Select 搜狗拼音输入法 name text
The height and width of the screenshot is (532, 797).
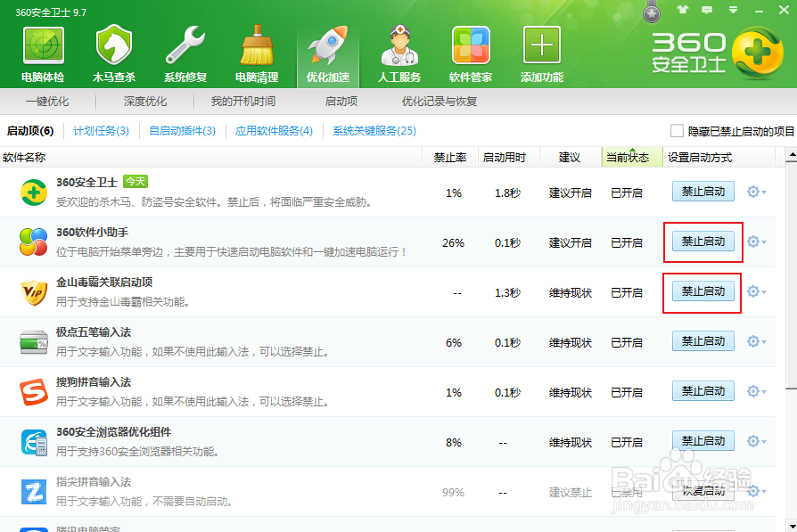[x=94, y=381]
